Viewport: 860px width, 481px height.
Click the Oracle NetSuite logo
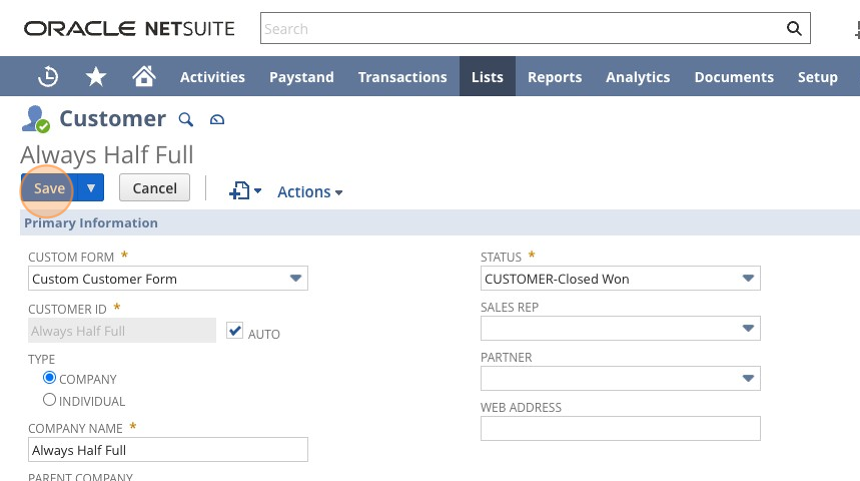tap(129, 29)
